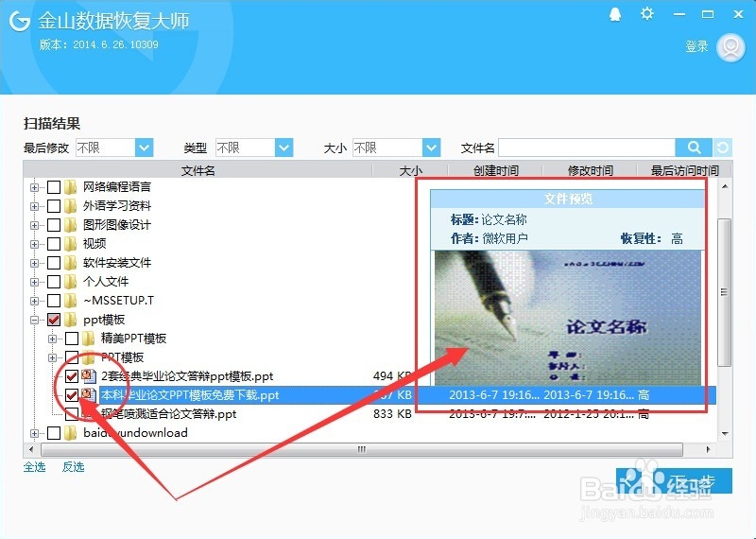The height and width of the screenshot is (539, 756).
Task: Click the scroll down arrow
Action: pyautogui.click(x=725, y=433)
